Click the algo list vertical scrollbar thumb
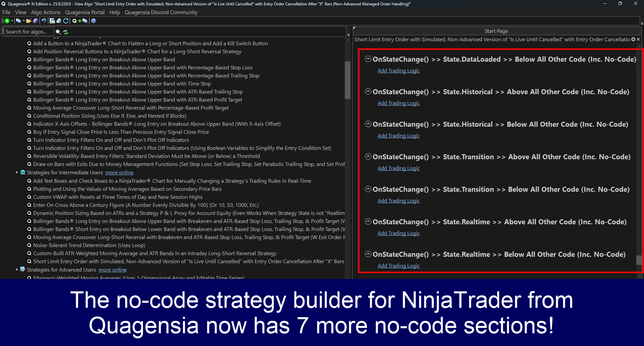This screenshot has height=346, width=644. coord(348,80)
